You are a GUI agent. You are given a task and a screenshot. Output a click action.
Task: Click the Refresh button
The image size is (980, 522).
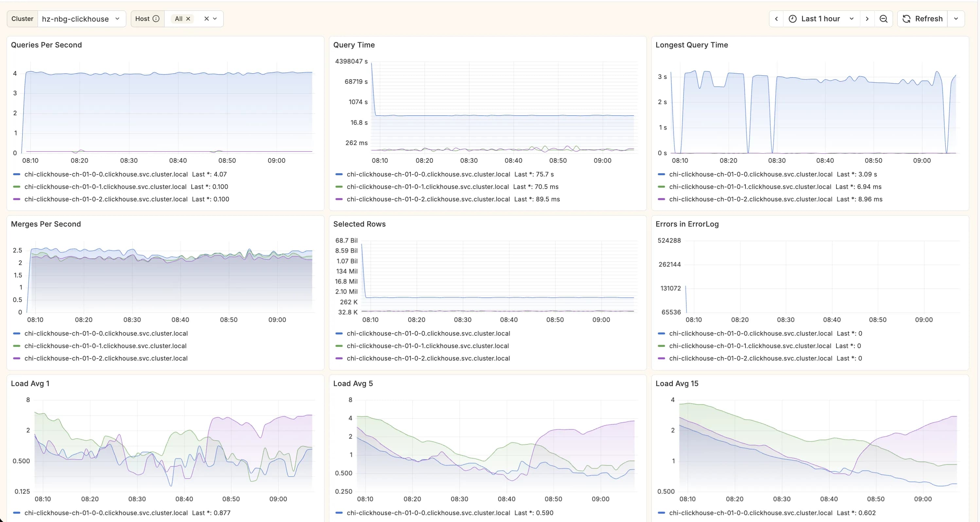(929, 18)
